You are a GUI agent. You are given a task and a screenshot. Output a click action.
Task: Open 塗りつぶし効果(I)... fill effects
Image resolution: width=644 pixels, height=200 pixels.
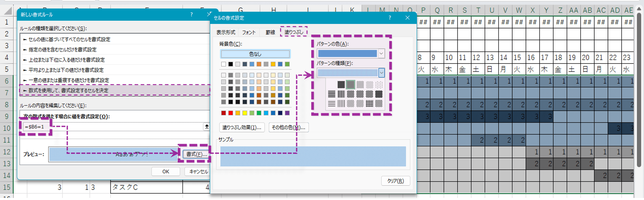242,127
